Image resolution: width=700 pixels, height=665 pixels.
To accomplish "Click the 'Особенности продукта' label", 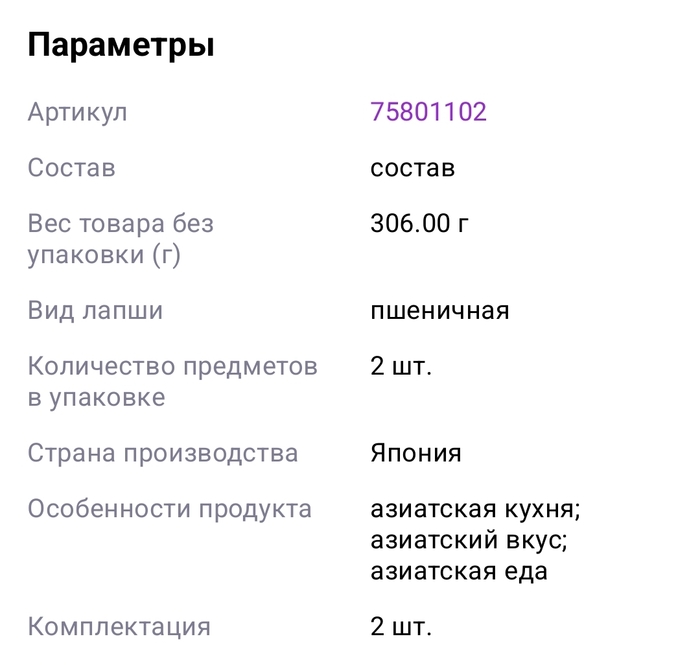I will (169, 509).
